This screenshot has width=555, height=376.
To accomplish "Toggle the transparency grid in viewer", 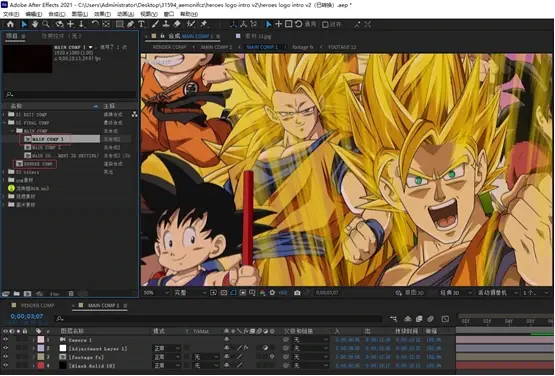I will pos(224,293).
